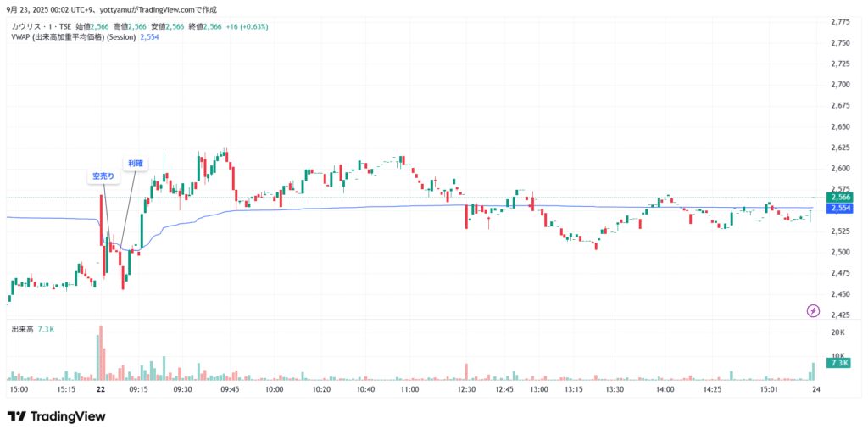This screenshot has width=868, height=435.
Task: Click the date label 22 on time axis
Action: point(100,389)
